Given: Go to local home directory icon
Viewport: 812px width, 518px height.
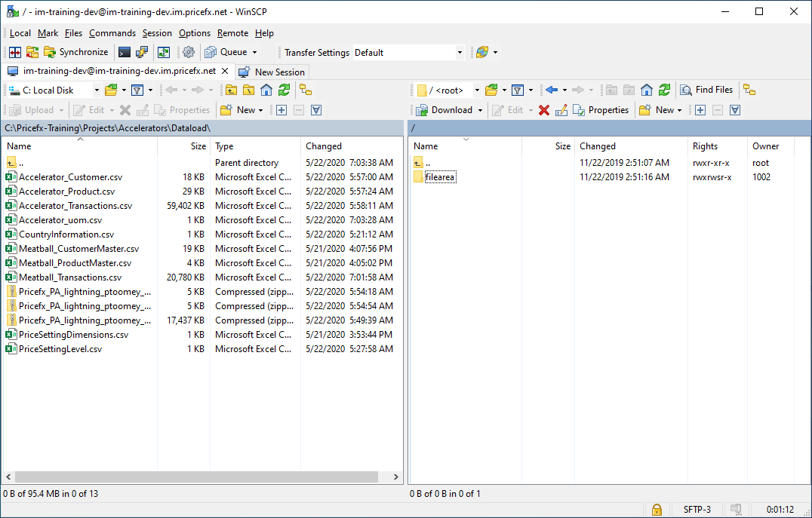Looking at the screenshot, I should coord(266,90).
